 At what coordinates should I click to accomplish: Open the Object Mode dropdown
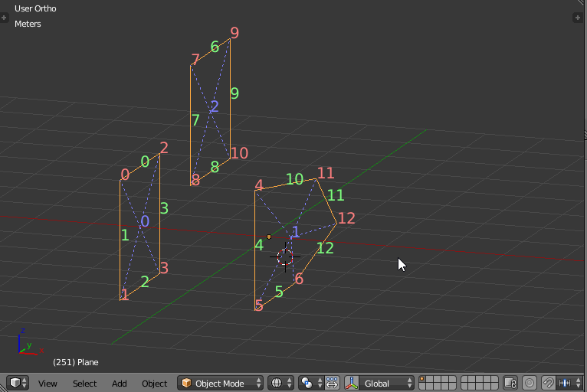(x=220, y=383)
